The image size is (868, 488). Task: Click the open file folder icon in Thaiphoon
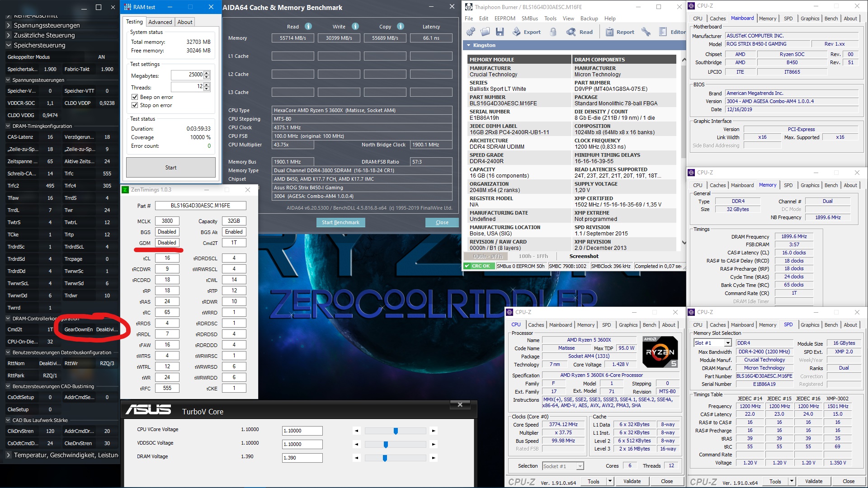pos(485,32)
